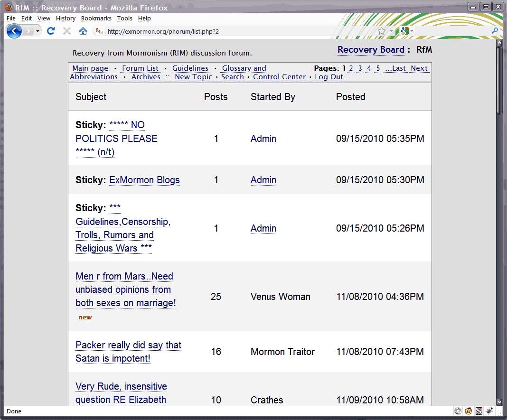Open the Bookmarks menu
Image resolution: width=507 pixels, height=420 pixels.
pos(96,19)
